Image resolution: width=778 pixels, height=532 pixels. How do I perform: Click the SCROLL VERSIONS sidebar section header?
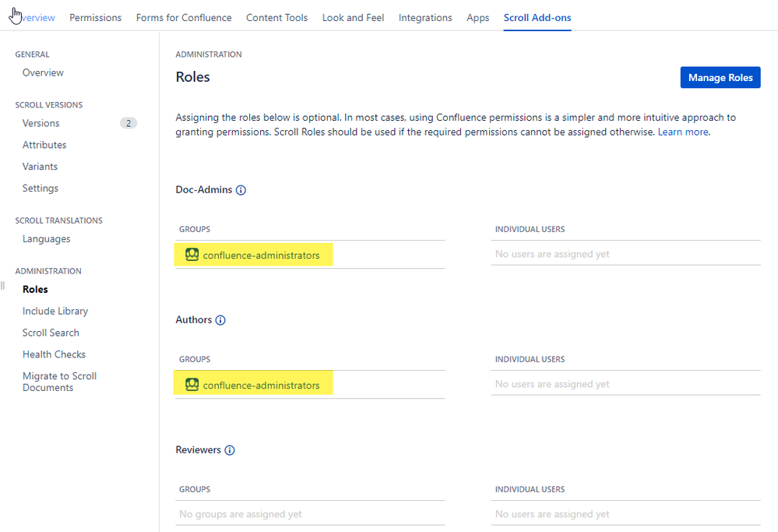(48, 105)
